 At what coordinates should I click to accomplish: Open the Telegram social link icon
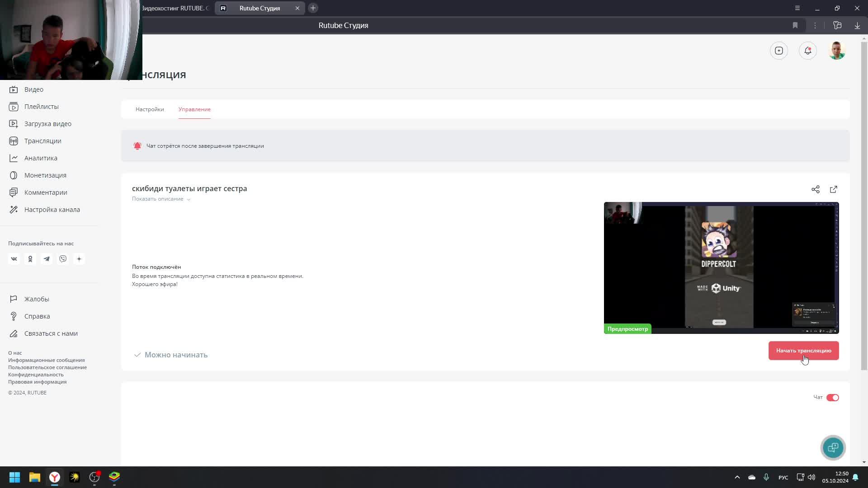tap(47, 259)
